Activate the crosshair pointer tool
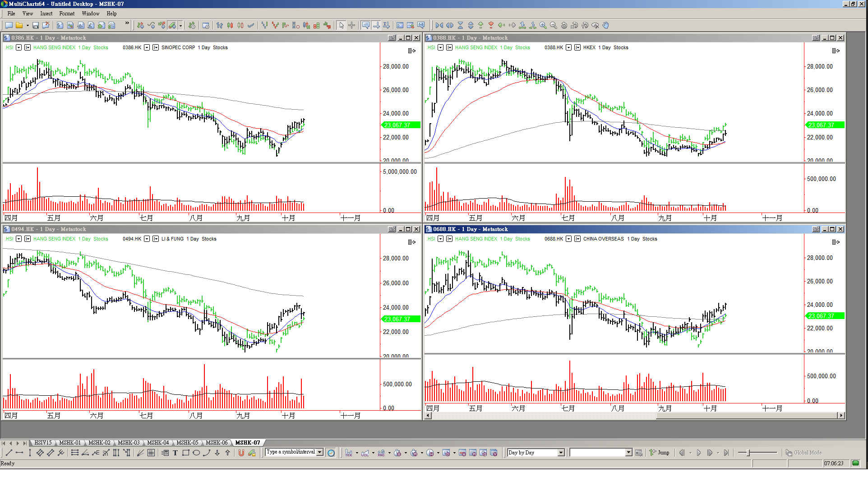This screenshot has width=868, height=477. [x=352, y=25]
